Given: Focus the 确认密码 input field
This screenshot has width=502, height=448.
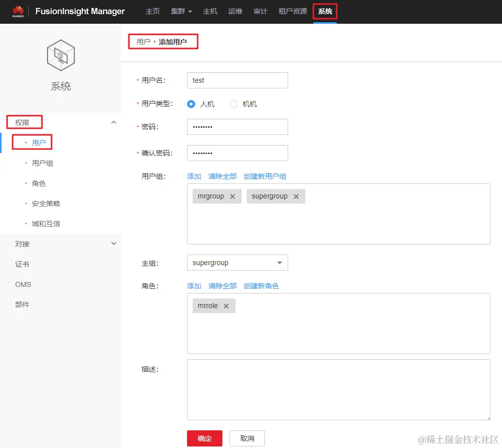Looking at the screenshot, I should coord(238,153).
